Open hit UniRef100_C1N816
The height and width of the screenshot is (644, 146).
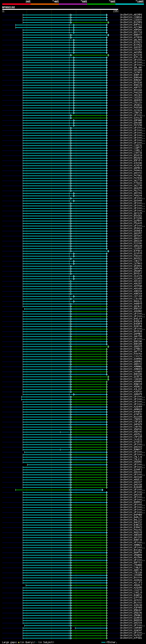tap(131, 18)
